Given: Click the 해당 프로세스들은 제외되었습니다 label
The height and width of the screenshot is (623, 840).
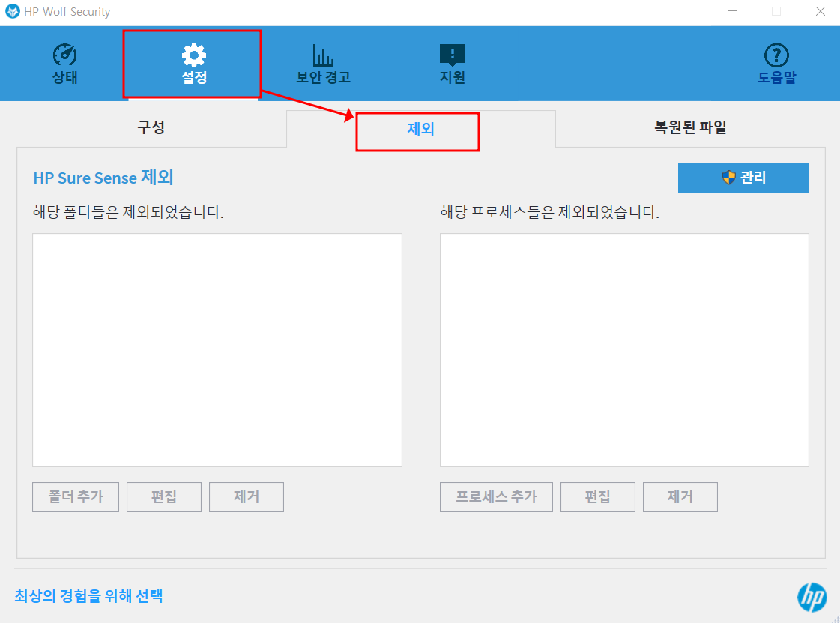Looking at the screenshot, I should (x=550, y=212).
